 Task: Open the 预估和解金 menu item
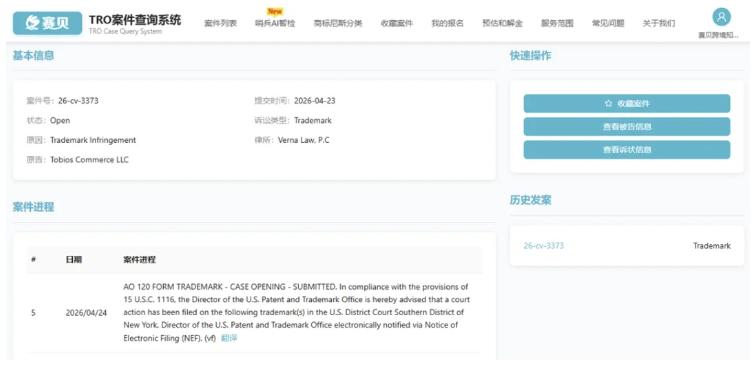502,23
